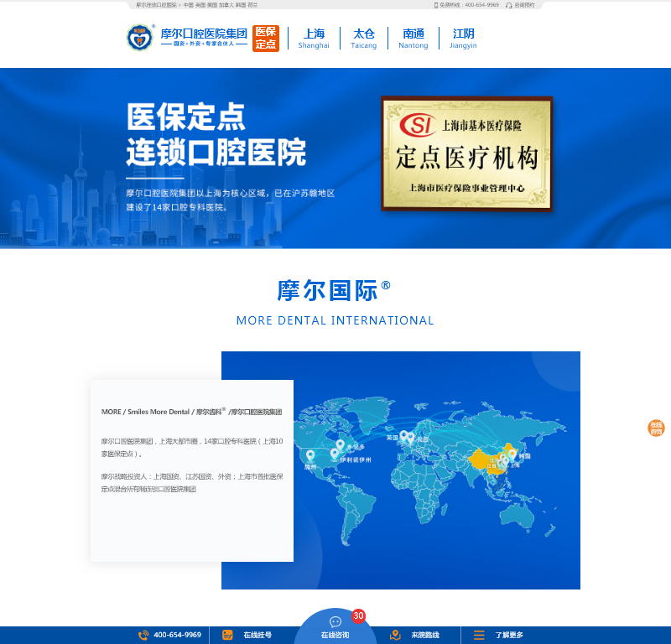
Task: Call 400-654-9969 from the bottom bar
Action: pos(177,635)
